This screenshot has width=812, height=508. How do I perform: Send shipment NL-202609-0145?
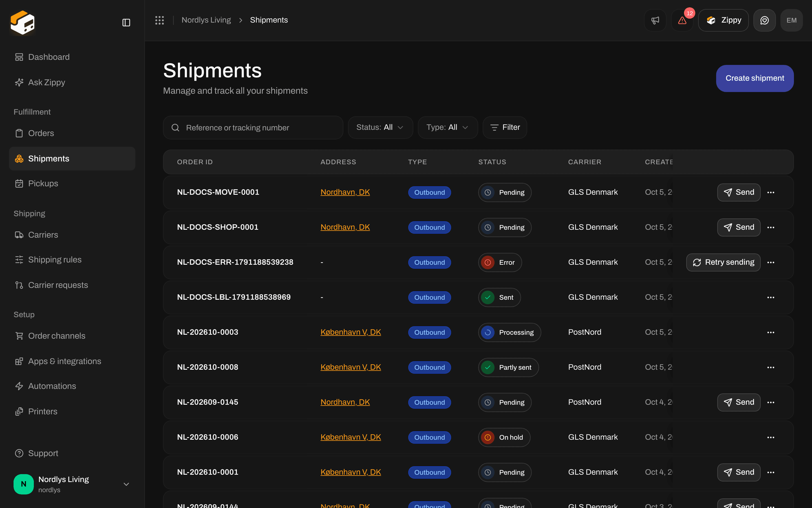[x=738, y=402]
